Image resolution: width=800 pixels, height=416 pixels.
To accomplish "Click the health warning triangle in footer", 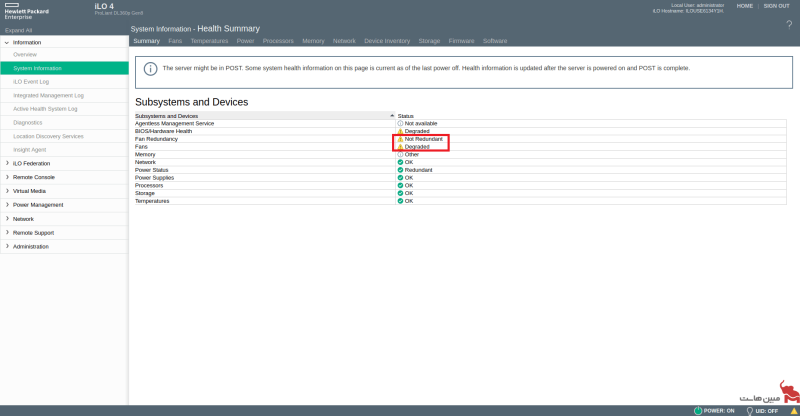I will pyautogui.click(x=794, y=410).
